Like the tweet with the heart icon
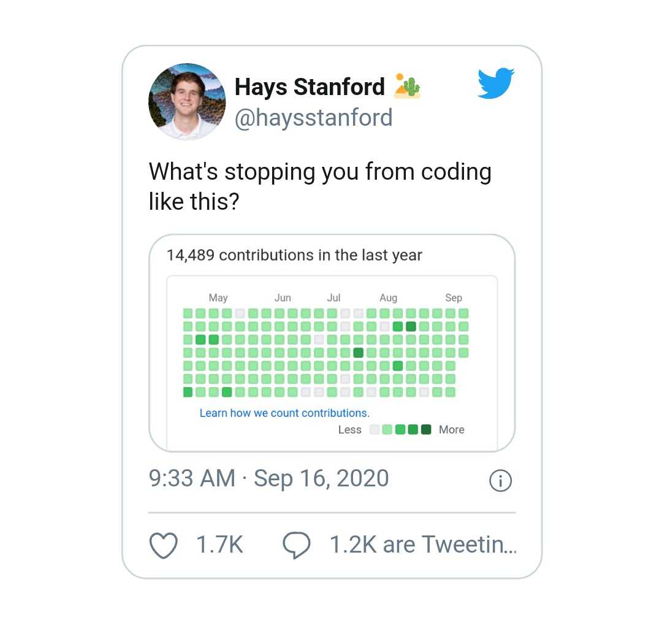 pos(164,545)
